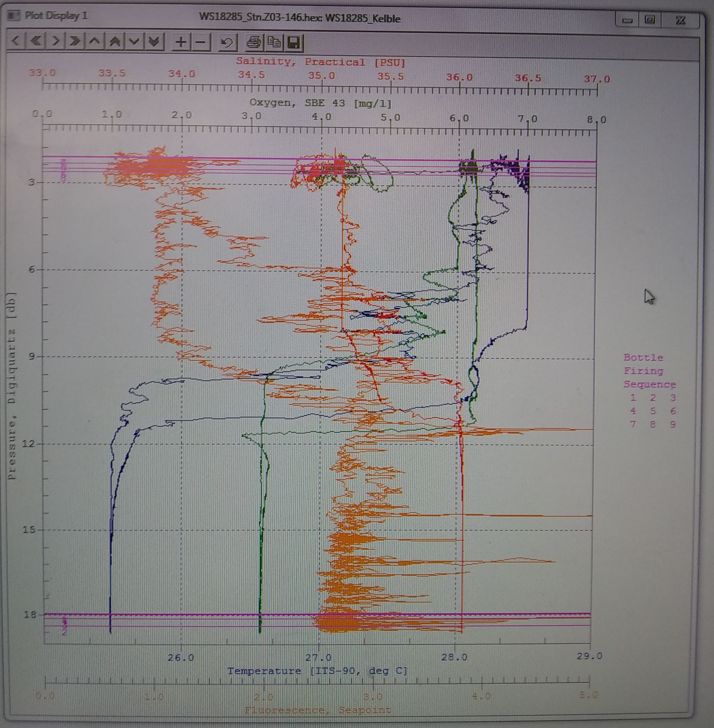Image resolution: width=714 pixels, height=728 pixels.
Task: Click the 0.0 oxygen axis value
Action: tap(42, 113)
